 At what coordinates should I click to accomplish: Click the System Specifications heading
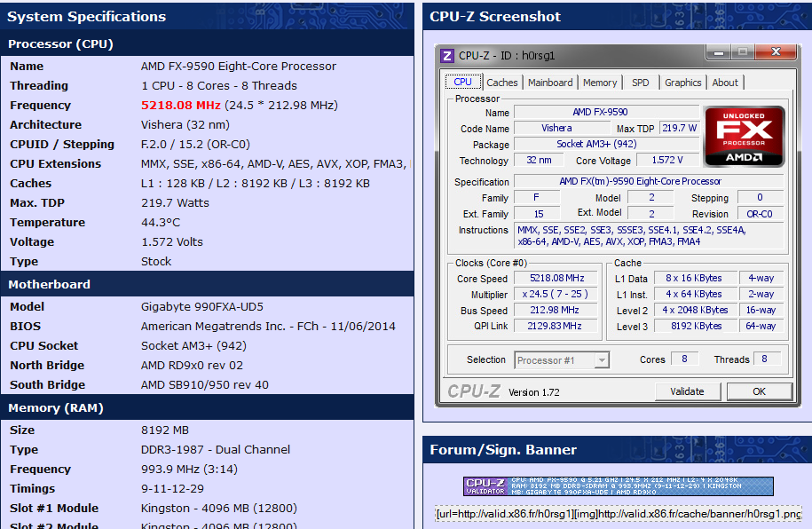tap(86, 17)
